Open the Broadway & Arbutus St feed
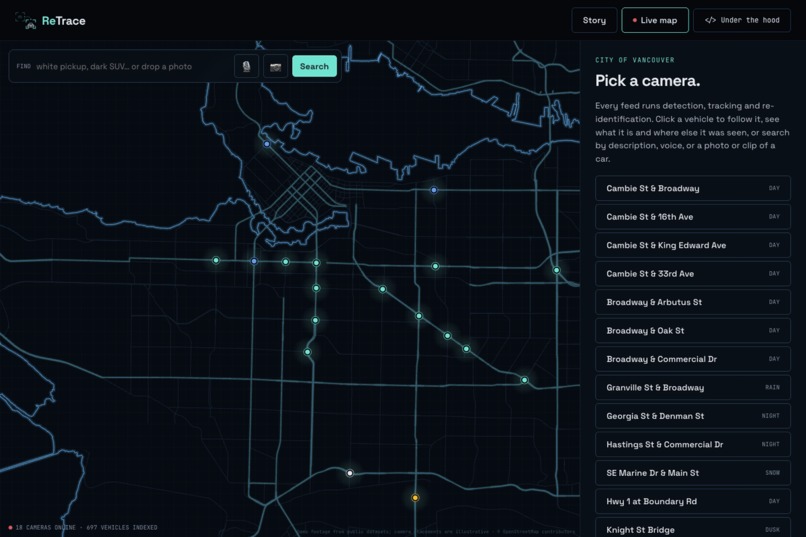 pos(692,302)
